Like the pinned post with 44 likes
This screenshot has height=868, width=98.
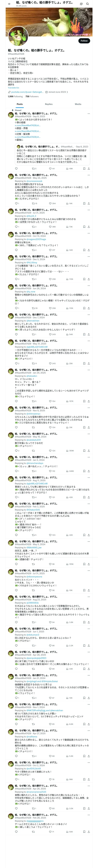pos(52,169)
